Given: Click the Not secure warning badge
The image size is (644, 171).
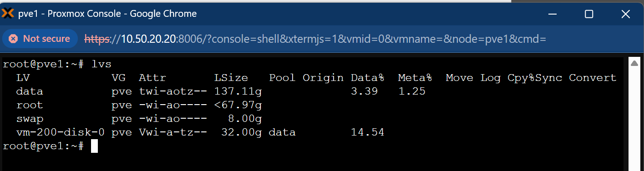Looking at the screenshot, I should [40, 39].
